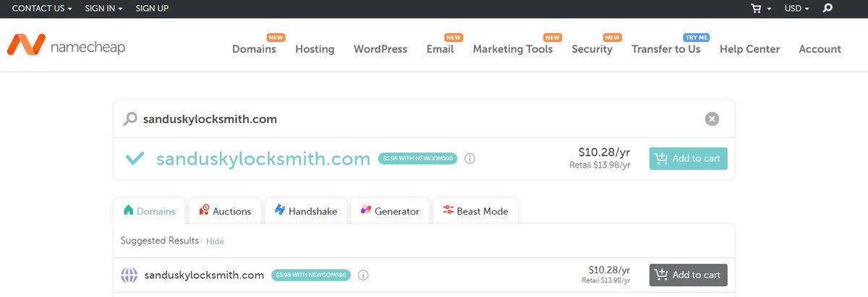The height and width of the screenshot is (297, 868).
Task: Click the NEWCOM598 promo badge in suggested row
Action: coord(311,275)
